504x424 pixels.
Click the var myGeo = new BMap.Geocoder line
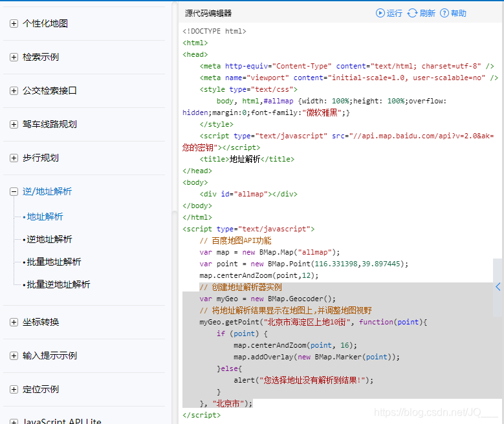[x=267, y=299]
